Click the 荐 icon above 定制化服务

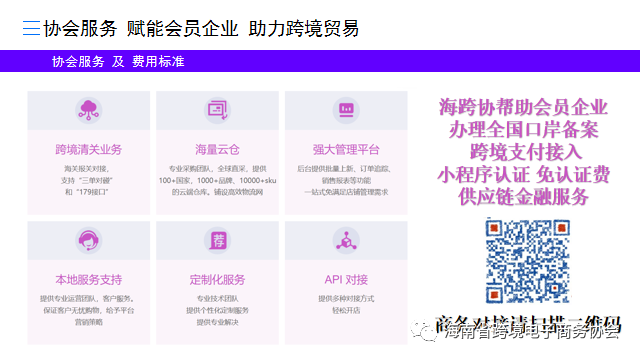218,240
